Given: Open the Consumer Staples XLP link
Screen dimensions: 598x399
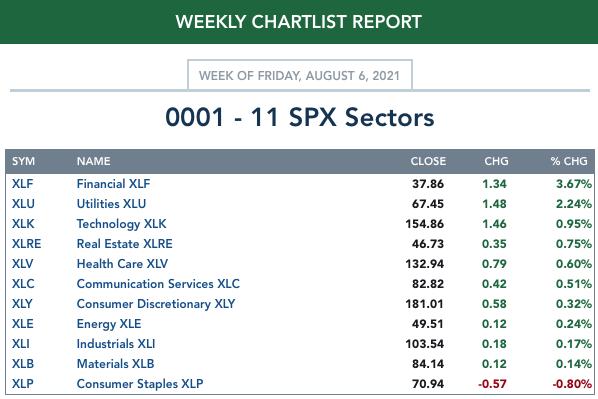Looking at the screenshot, I should click(x=140, y=384).
